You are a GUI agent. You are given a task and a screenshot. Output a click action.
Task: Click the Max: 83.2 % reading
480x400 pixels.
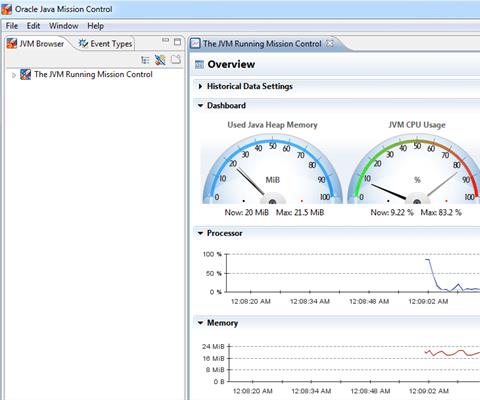click(x=441, y=212)
